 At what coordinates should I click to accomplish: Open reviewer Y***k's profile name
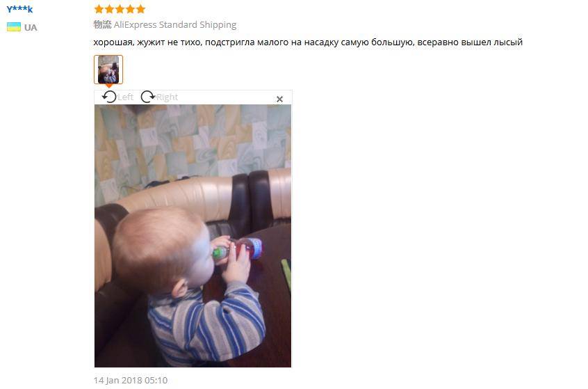tap(19, 9)
